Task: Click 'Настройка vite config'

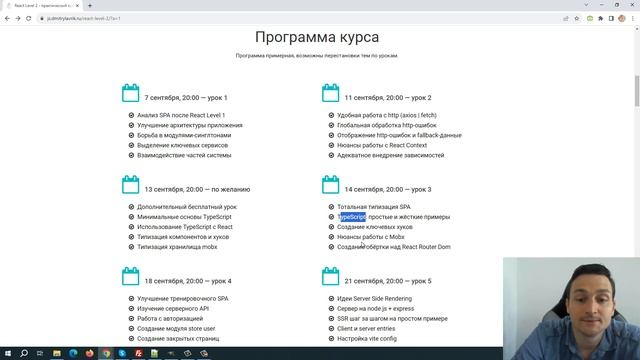Action: pos(367,339)
